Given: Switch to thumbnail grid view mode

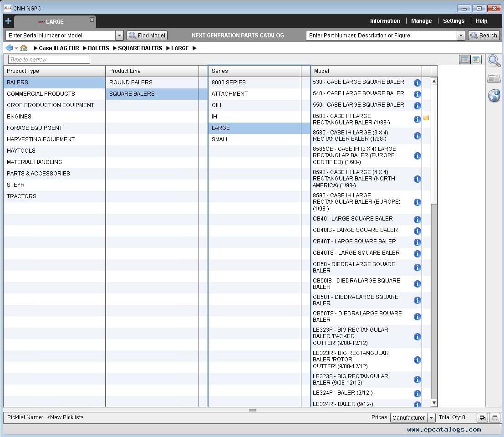Looking at the screenshot, I should click(x=476, y=60).
